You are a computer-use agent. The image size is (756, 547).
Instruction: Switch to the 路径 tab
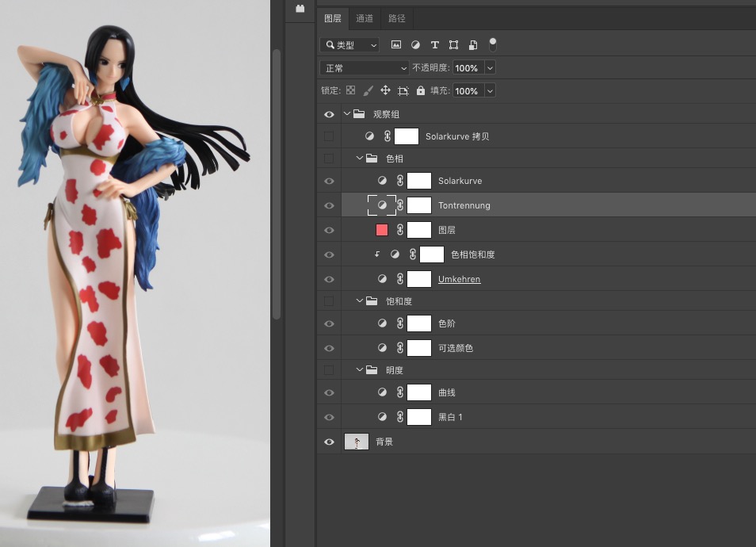pos(396,18)
